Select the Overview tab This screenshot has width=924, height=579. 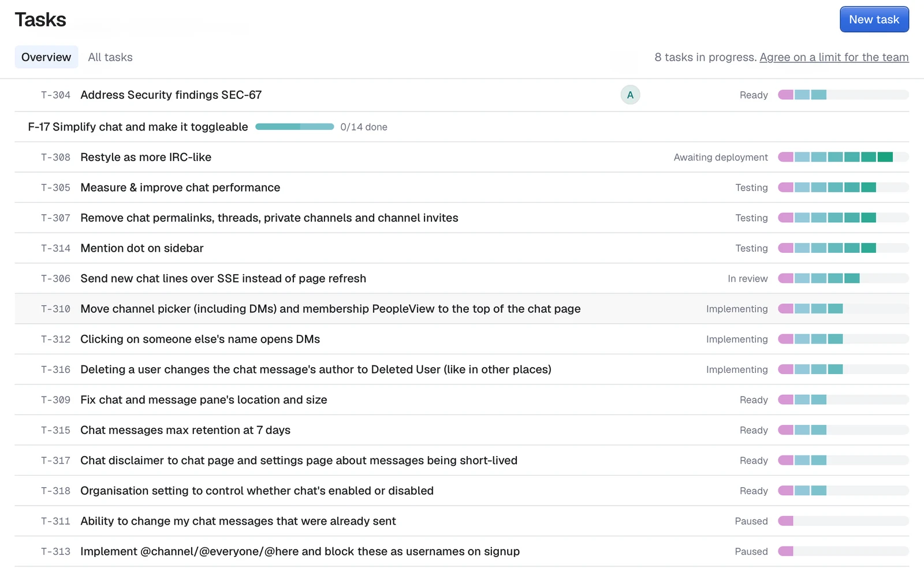tap(46, 57)
